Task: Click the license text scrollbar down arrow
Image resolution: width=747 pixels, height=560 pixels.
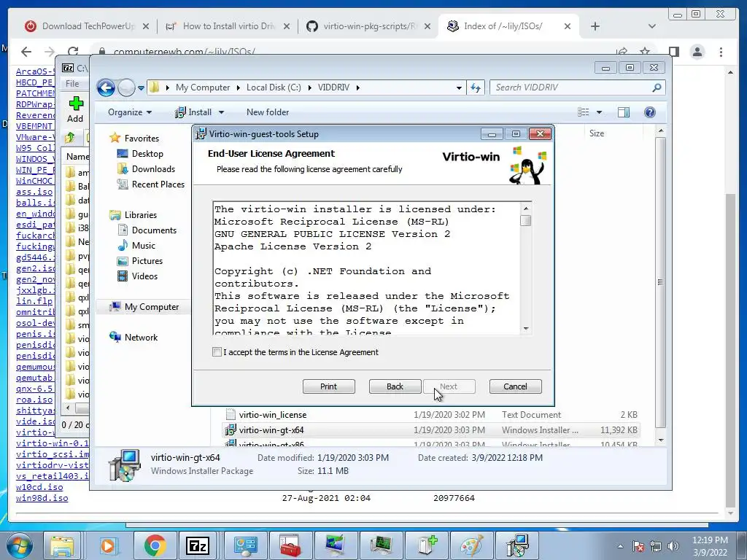Action: (x=525, y=328)
